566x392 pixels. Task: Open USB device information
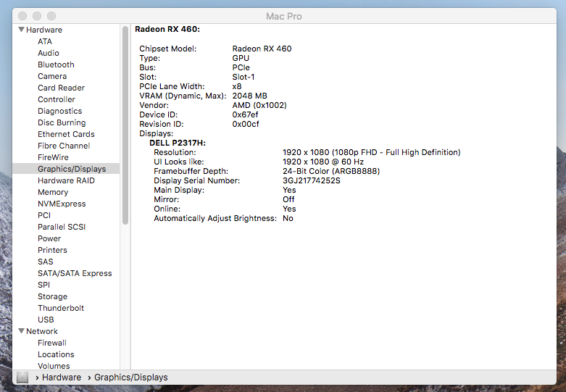(x=46, y=320)
